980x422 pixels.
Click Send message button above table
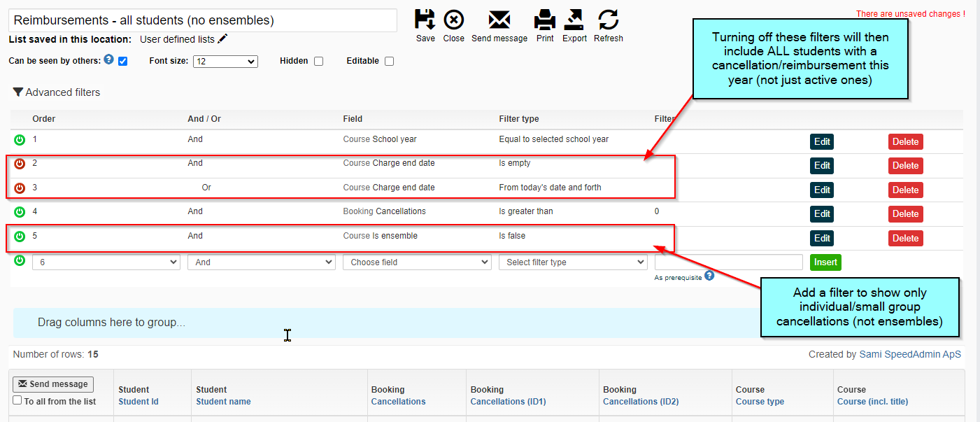click(x=53, y=384)
